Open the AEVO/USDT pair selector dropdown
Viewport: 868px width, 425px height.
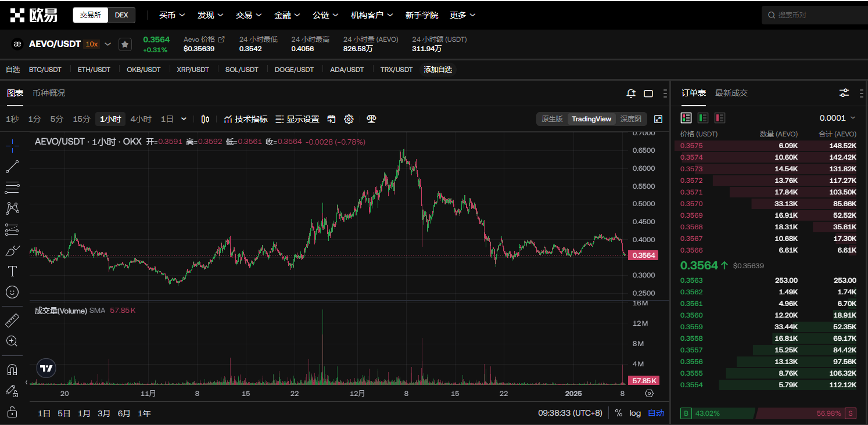point(107,44)
